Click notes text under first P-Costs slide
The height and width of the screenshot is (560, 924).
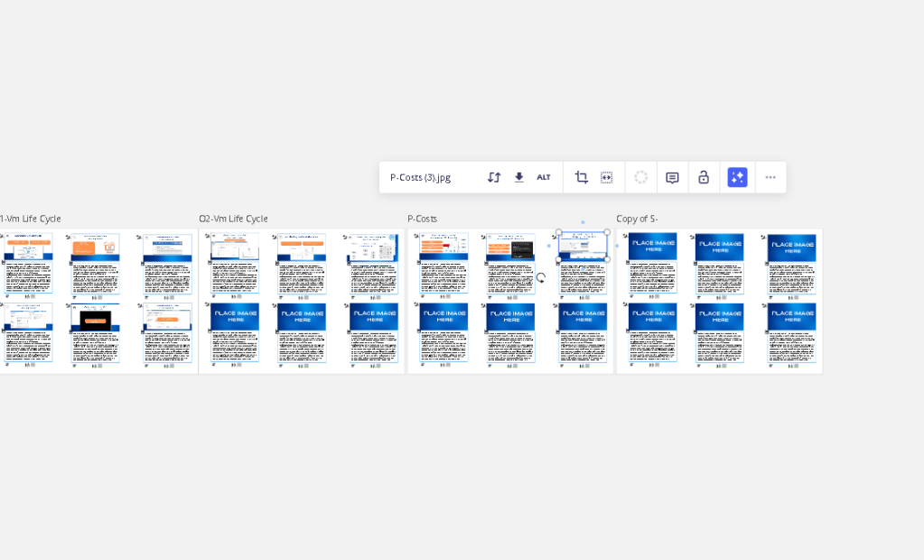pos(443,278)
